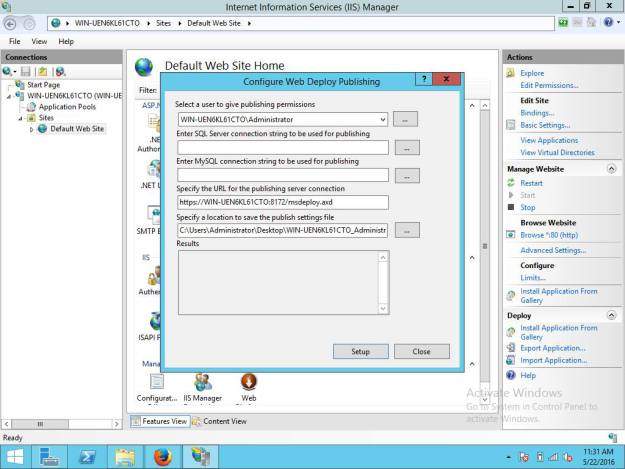Collapse the server node in tree
Viewport: 625px width, 469px height.
tap(9, 96)
